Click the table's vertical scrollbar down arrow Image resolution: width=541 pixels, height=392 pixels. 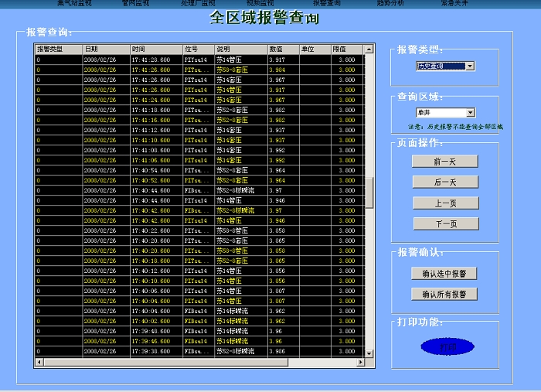pos(369,352)
